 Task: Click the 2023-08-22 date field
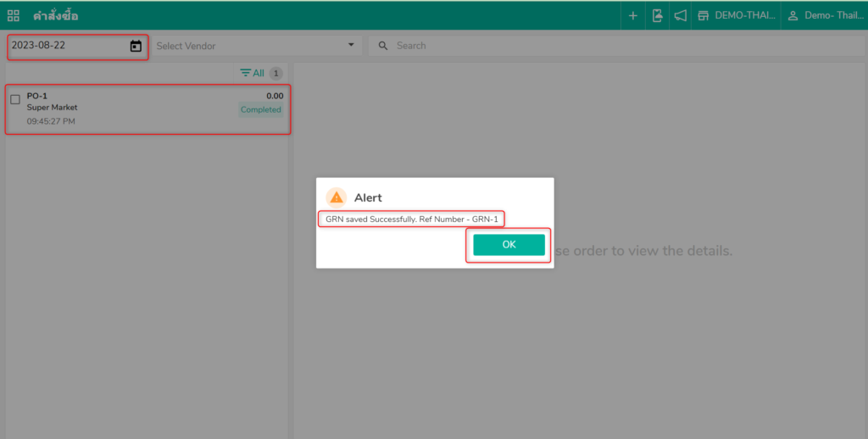77,46
